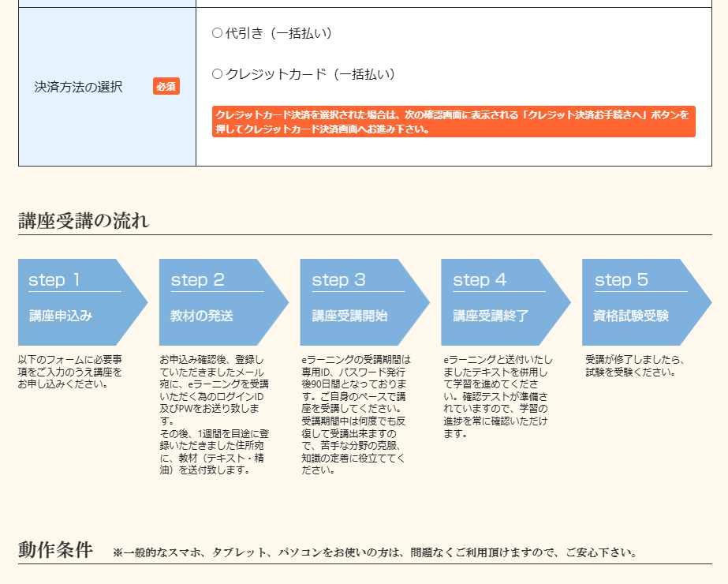This screenshot has height=584, width=728.
Task: Select the 代引き(一括払い) radio button
Action: 217,33
